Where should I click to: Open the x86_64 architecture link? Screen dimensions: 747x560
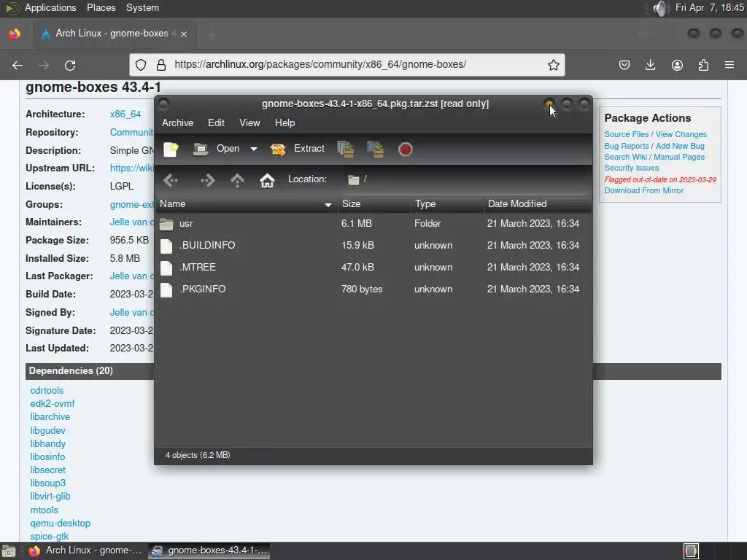pyautogui.click(x=125, y=114)
